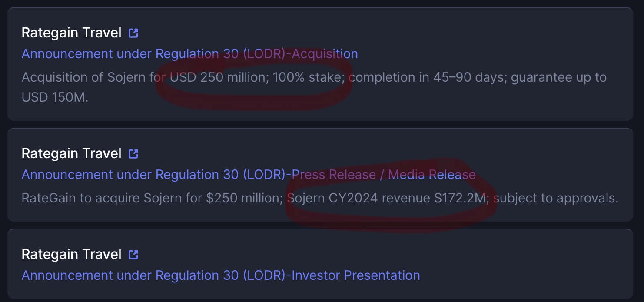The image size is (644, 302).
Task: Click Rategain Travel heading above Press Release link
Action: [71, 153]
